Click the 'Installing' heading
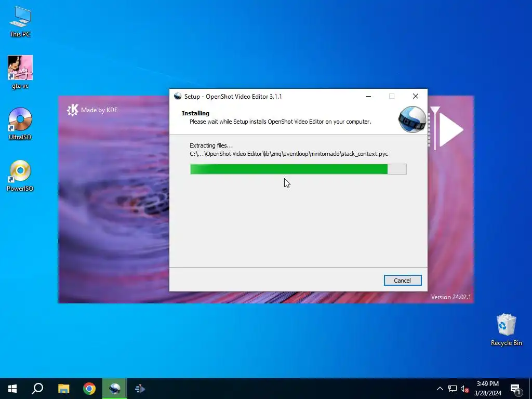Image resolution: width=532 pixels, height=399 pixels. (195, 113)
